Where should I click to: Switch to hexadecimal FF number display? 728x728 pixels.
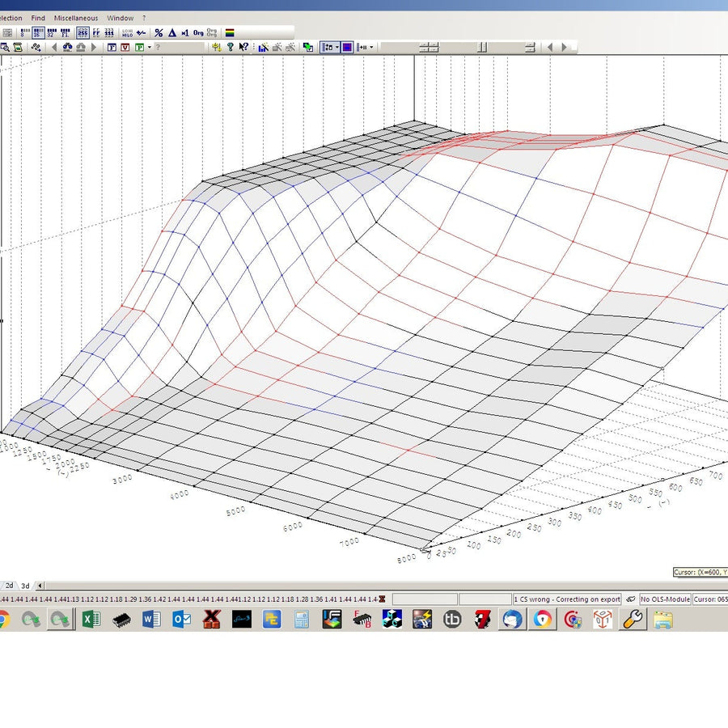click(96, 33)
